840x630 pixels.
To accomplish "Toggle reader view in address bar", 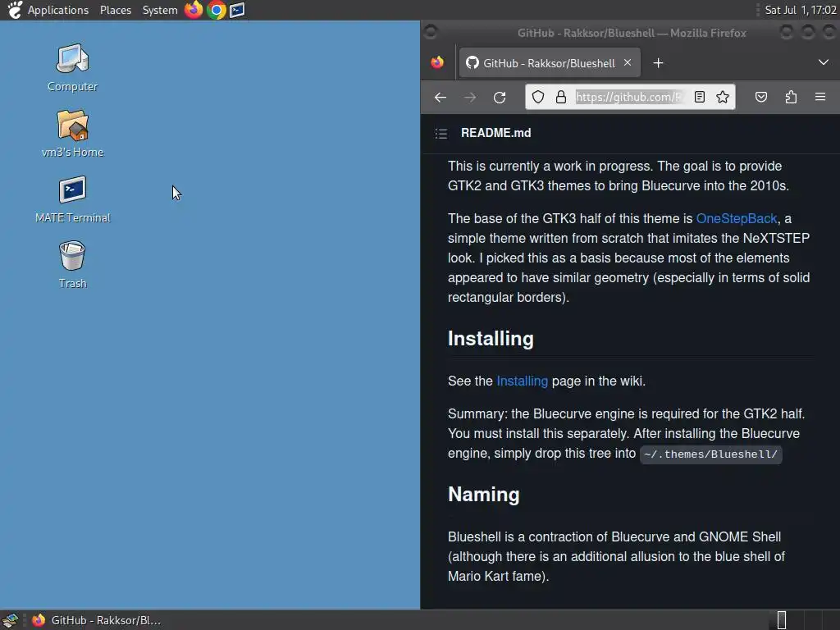I will coord(699,97).
